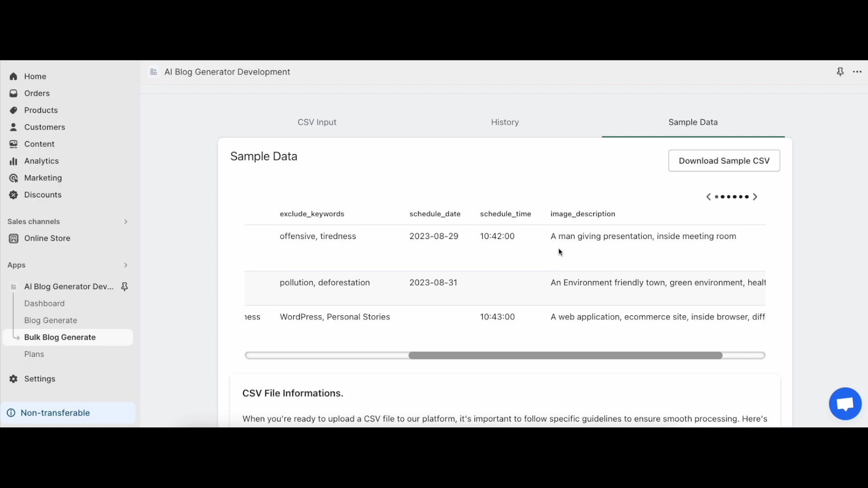Image resolution: width=868 pixels, height=488 pixels.
Task: Go to next table columns page arrow
Action: point(755,197)
